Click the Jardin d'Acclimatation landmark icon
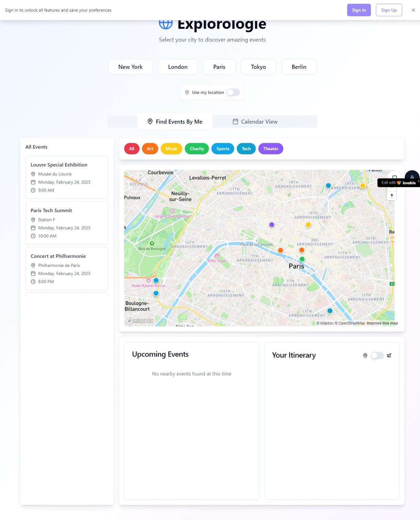The height and width of the screenshot is (520, 420). tap(172, 211)
